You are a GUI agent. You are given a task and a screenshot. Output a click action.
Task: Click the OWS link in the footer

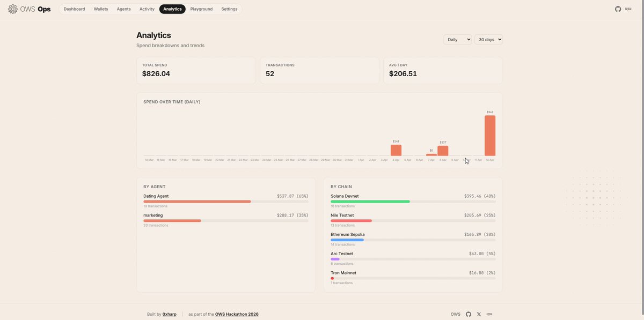point(456,314)
